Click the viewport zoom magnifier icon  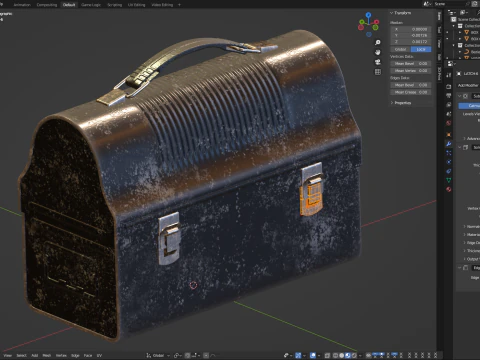coord(378,42)
